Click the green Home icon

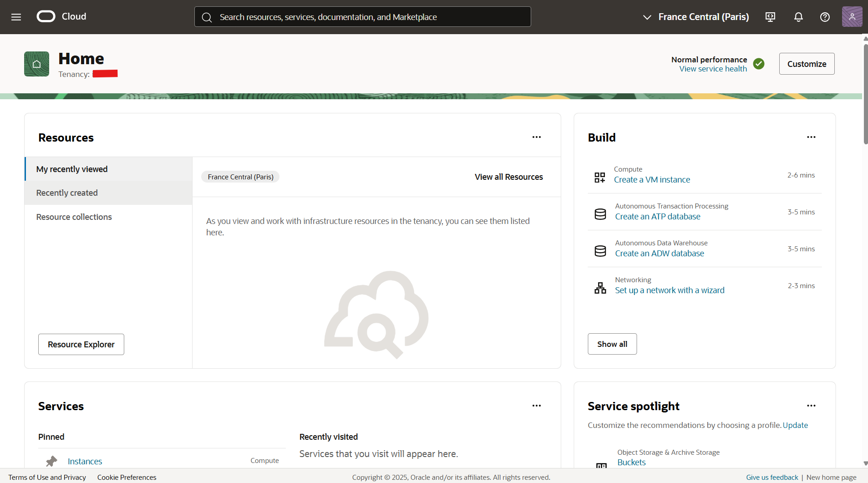36,64
